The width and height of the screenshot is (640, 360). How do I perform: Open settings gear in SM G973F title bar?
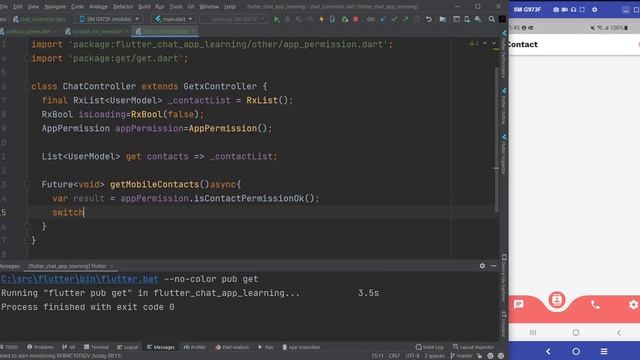tap(595, 9)
